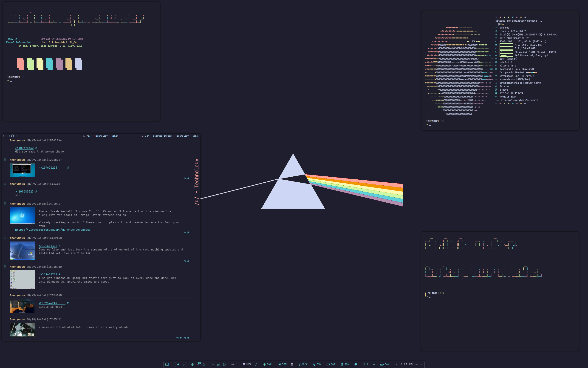Click the music note icon in the bar
Image resolution: width=588 pixels, height=368 pixels.
point(256,364)
